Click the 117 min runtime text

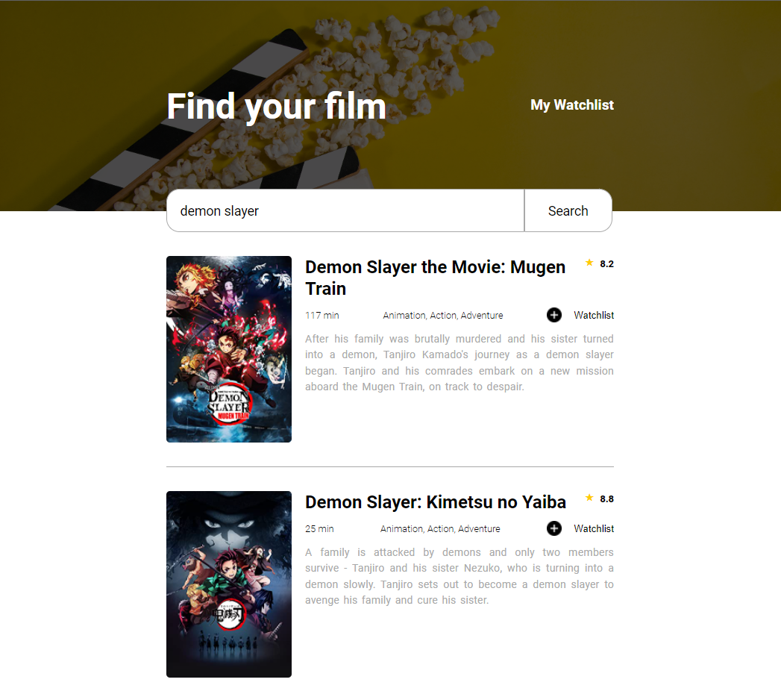pyautogui.click(x=322, y=316)
